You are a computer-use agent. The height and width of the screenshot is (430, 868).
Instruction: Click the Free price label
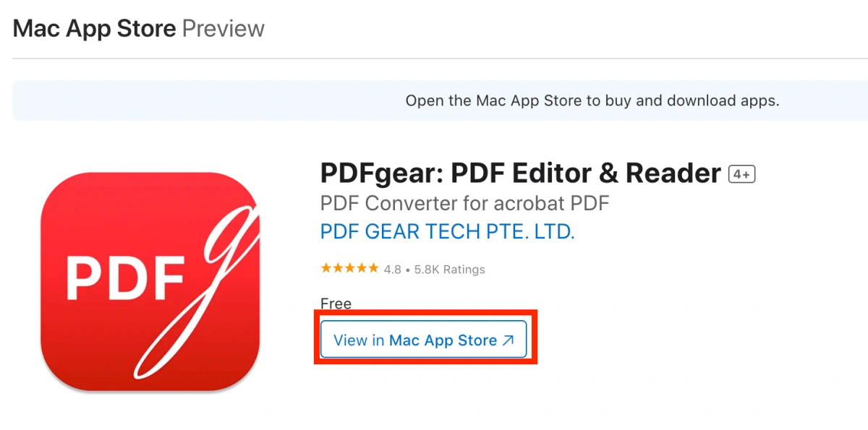[336, 304]
